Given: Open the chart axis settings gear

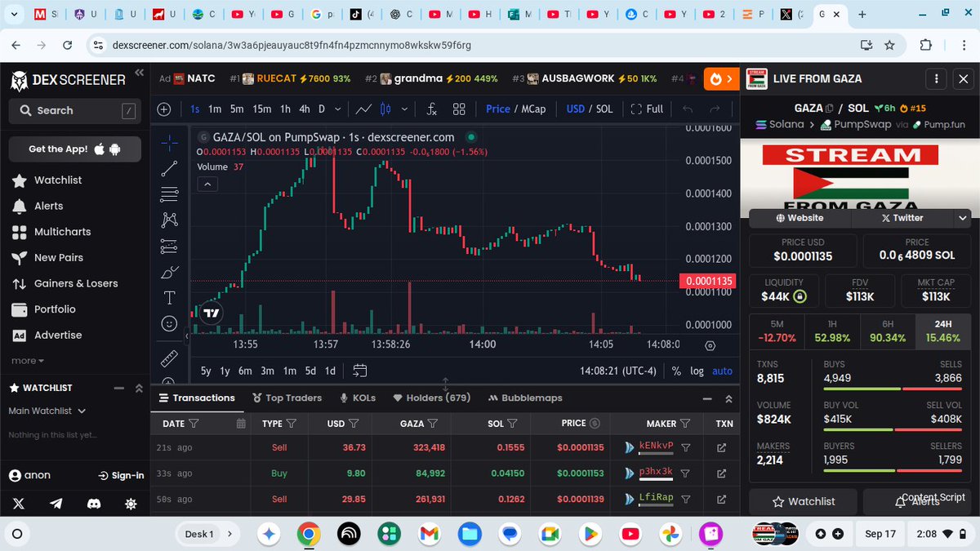Looking at the screenshot, I should coord(710,345).
